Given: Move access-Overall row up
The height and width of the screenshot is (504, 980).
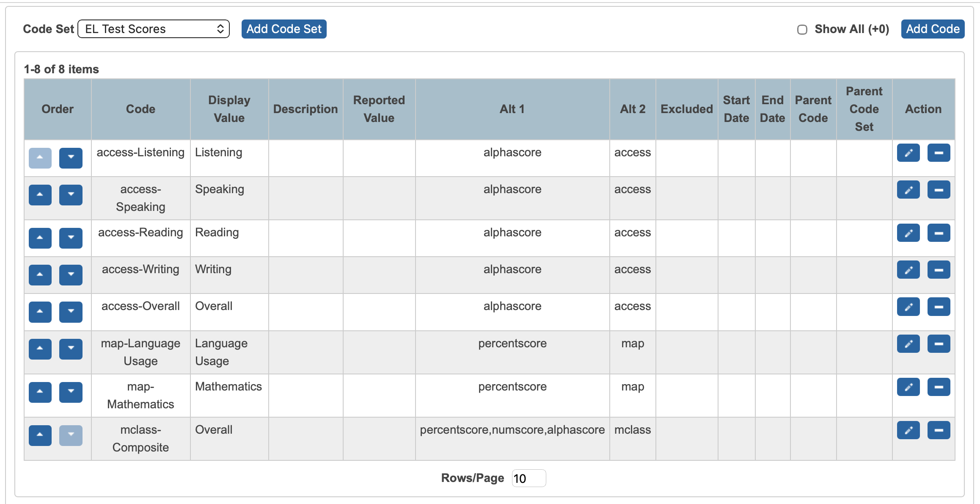Looking at the screenshot, I should [40, 312].
